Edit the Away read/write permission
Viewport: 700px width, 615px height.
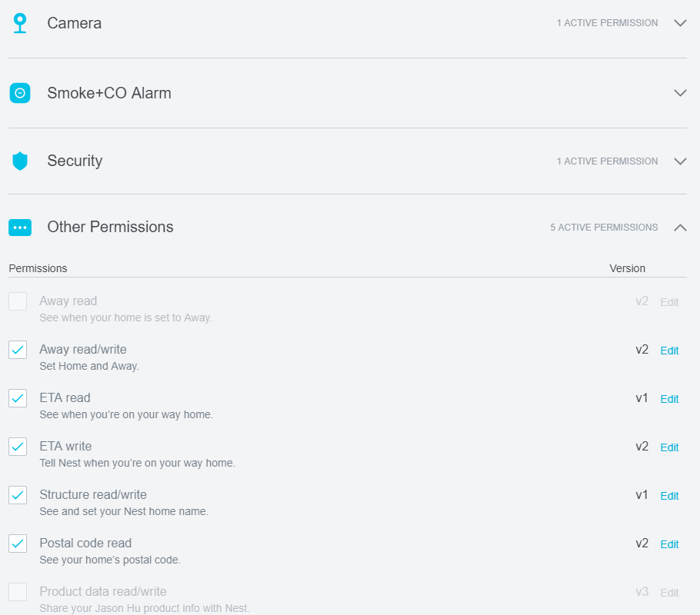click(669, 351)
